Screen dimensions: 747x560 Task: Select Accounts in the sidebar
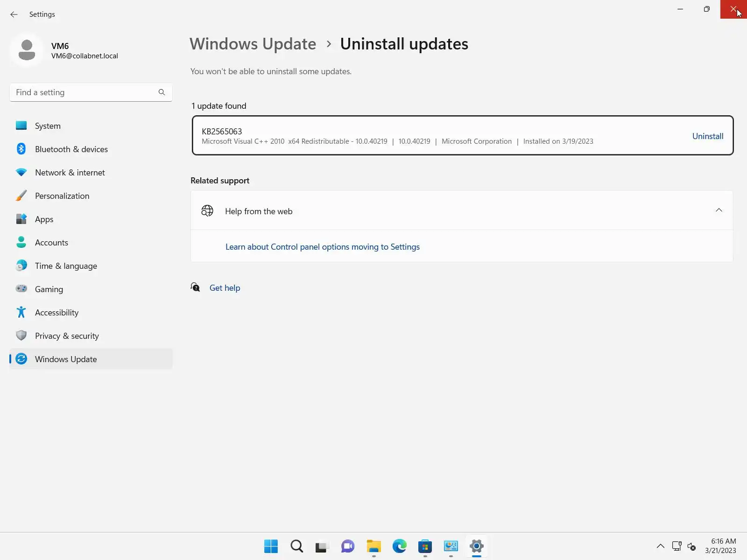click(91, 242)
